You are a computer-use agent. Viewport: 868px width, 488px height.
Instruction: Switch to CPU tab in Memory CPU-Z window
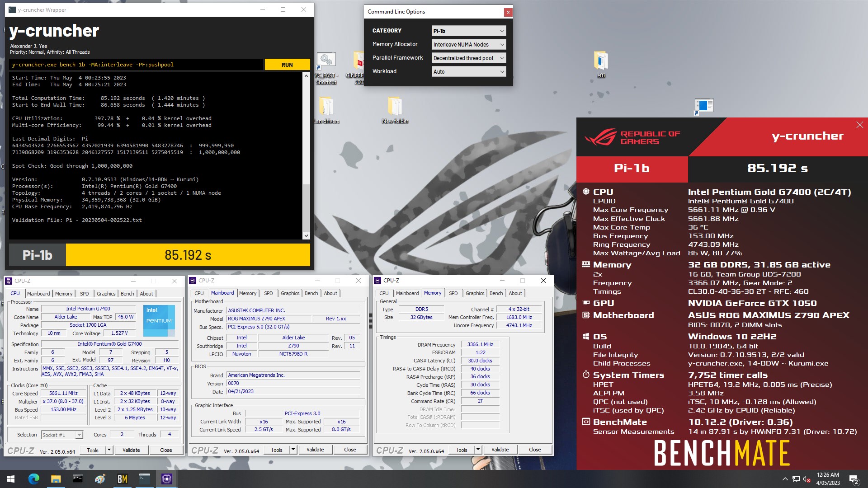tap(384, 293)
